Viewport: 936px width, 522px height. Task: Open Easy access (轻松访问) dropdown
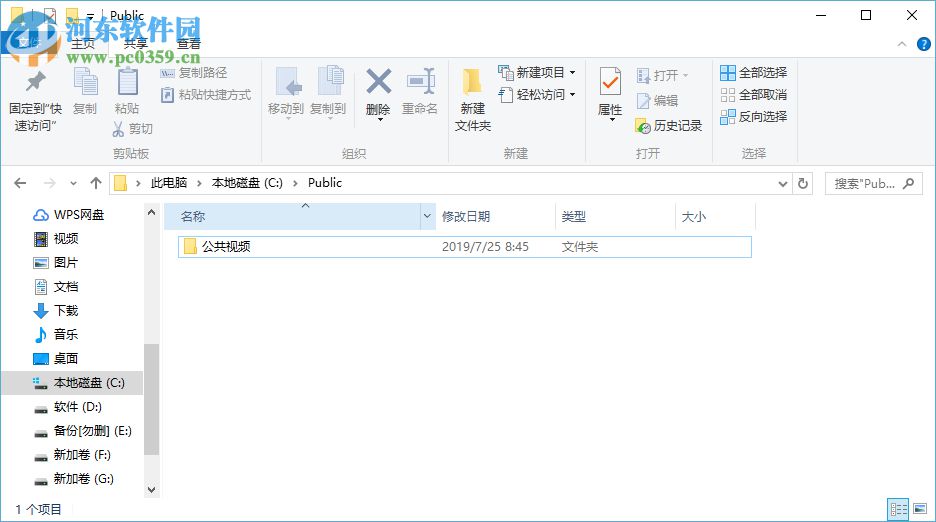[537, 94]
